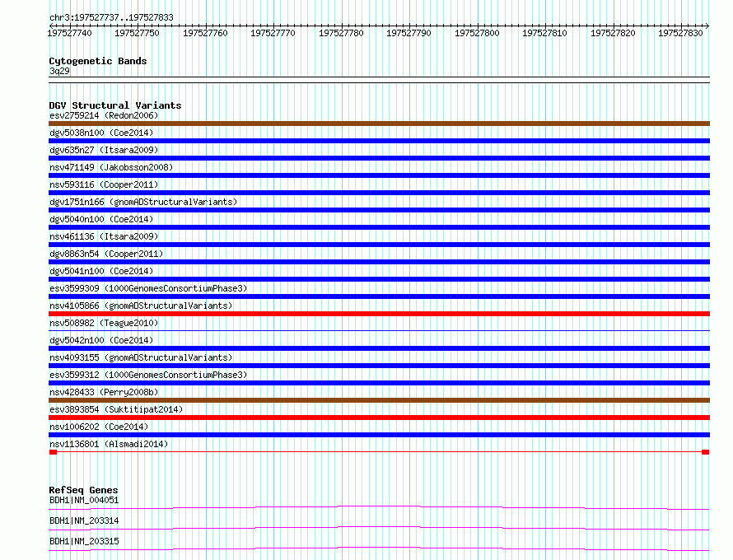The image size is (733, 560).
Task: Click the ruler position label 197527740
Action: [69, 33]
